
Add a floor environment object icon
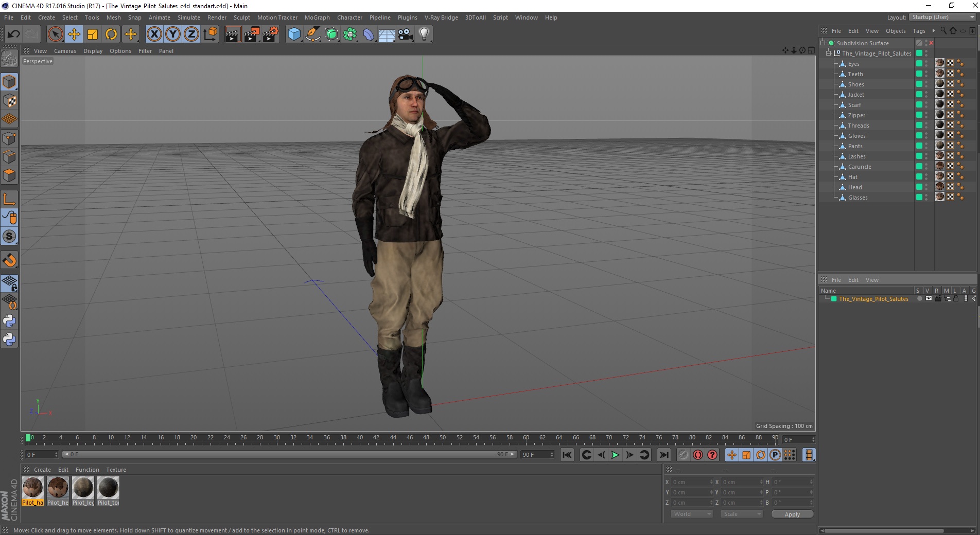387,34
